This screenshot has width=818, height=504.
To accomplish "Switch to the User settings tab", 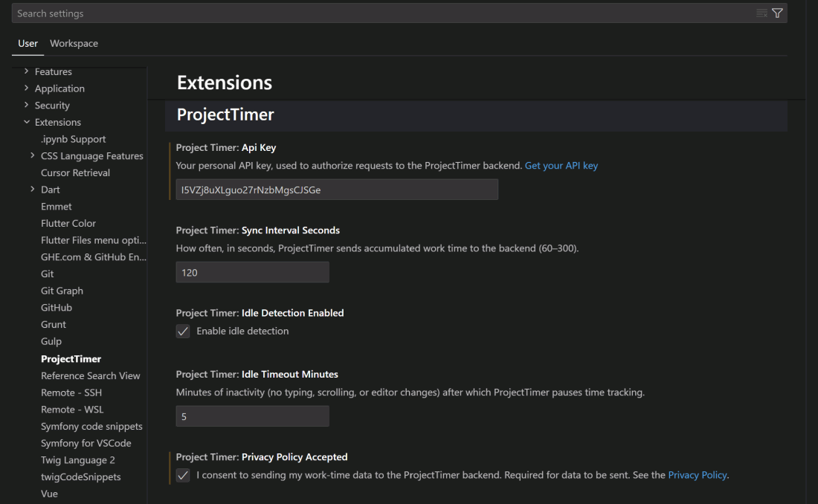I will (x=28, y=43).
